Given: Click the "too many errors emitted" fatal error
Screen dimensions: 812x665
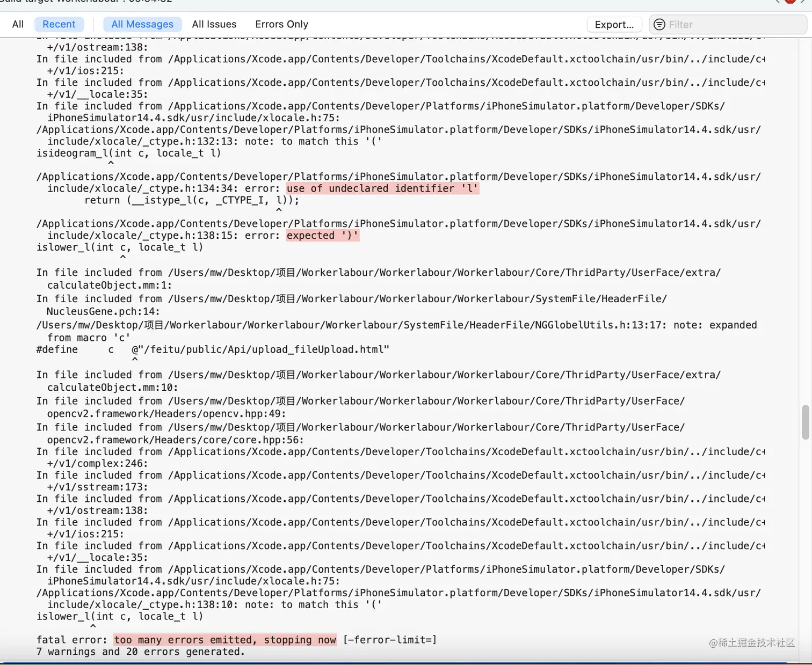Looking at the screenshot, I should point(225,640).
